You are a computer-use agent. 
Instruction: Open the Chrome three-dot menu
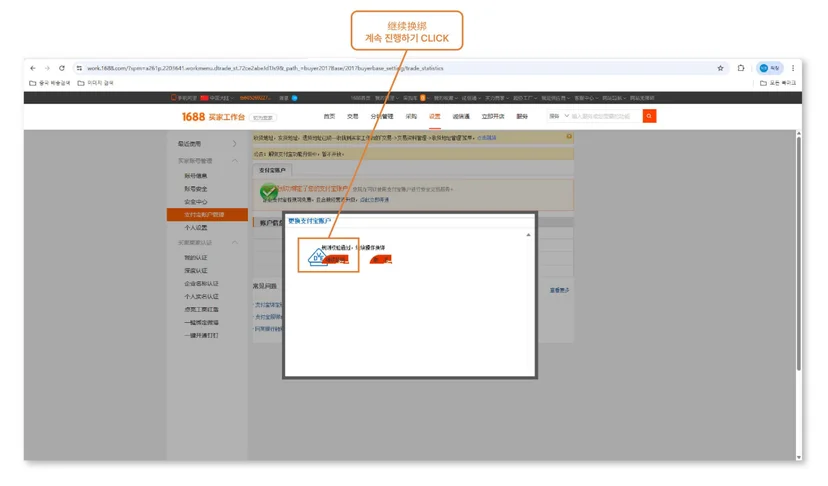coord(793,68)
